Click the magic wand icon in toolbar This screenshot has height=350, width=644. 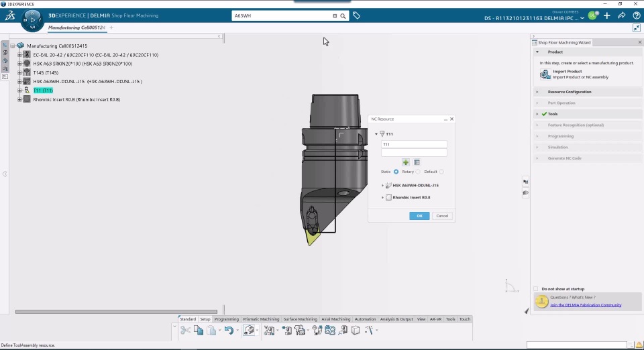369,330
